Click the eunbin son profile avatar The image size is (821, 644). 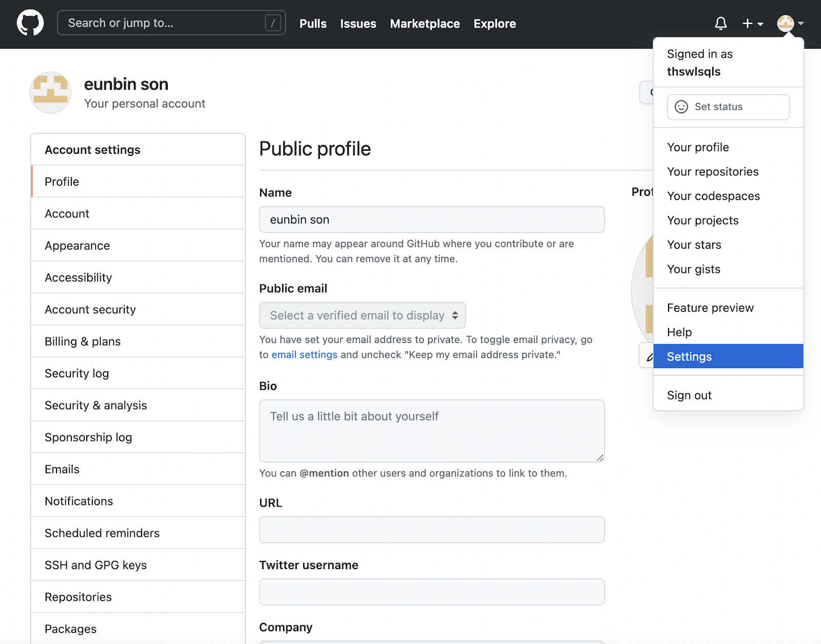50,92
